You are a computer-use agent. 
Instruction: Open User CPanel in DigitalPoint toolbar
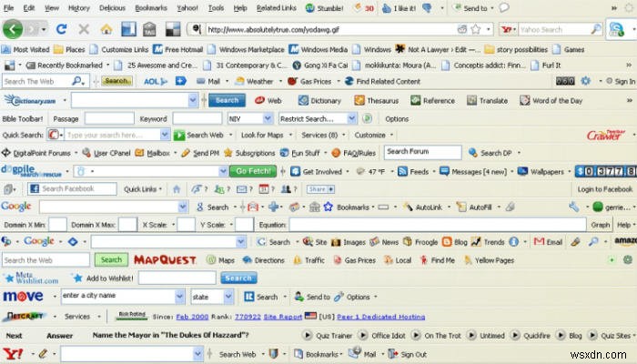[x=106, y=153]
